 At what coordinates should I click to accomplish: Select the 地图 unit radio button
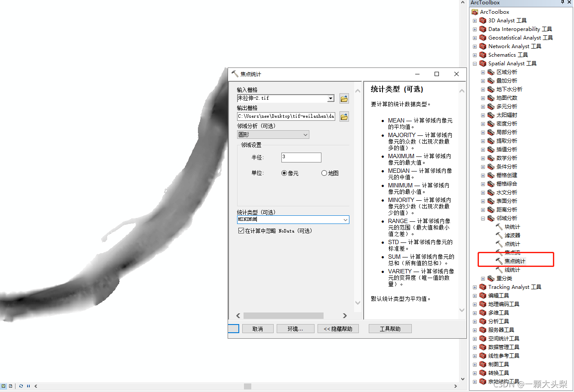pos(323,173)
